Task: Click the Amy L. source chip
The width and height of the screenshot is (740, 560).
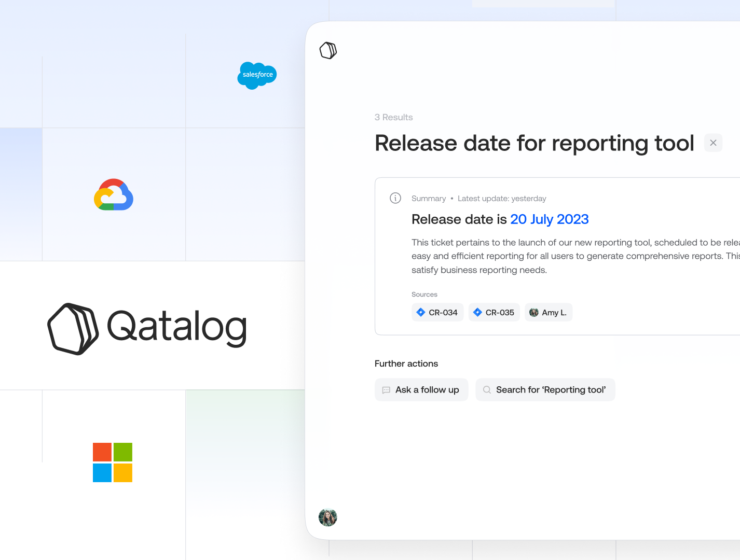Action: 549,312
